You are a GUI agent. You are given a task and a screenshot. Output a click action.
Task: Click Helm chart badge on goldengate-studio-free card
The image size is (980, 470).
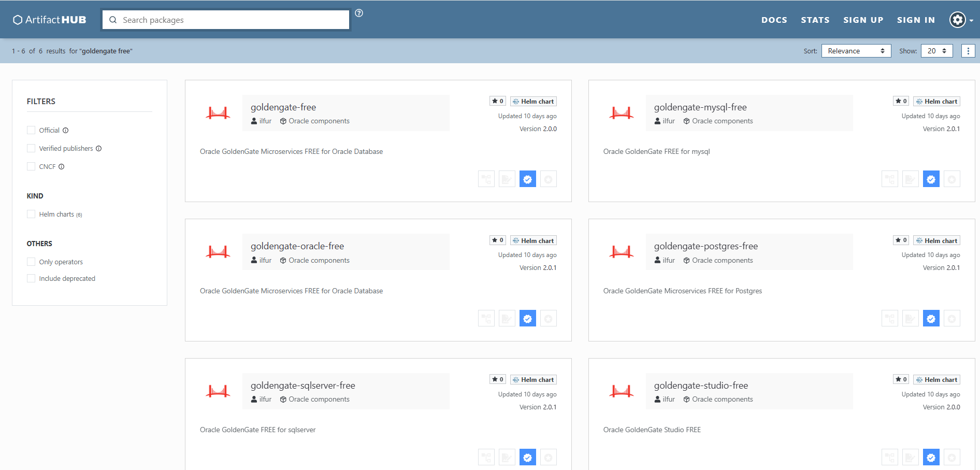click(x=937, y=380)
